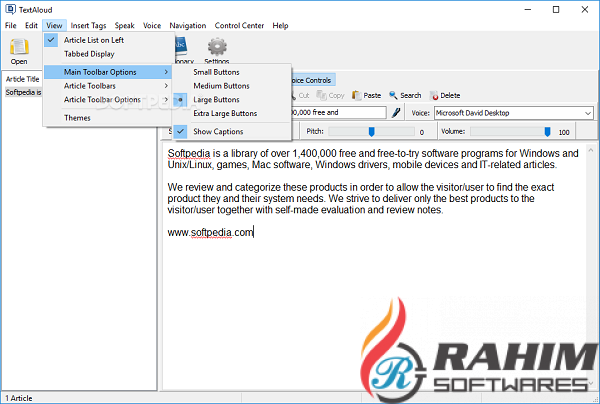The width and height of the screenshot is (600, 404).
Task: Close the TextAloud window
Action: pos(585,10)
